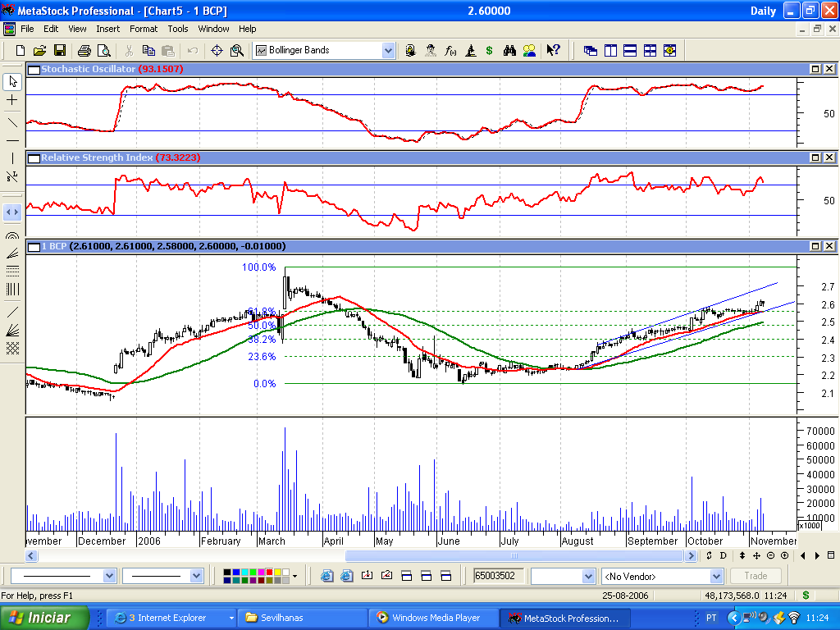Expand the Bollinger Bands indicator dropdown

coord(388,50)
